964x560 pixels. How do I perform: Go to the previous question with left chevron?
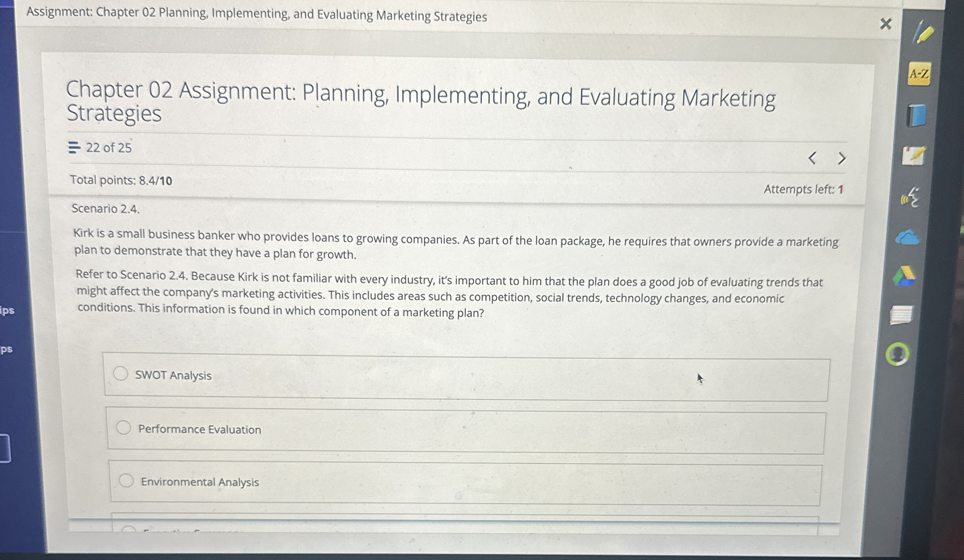click(x=813, y=159)
